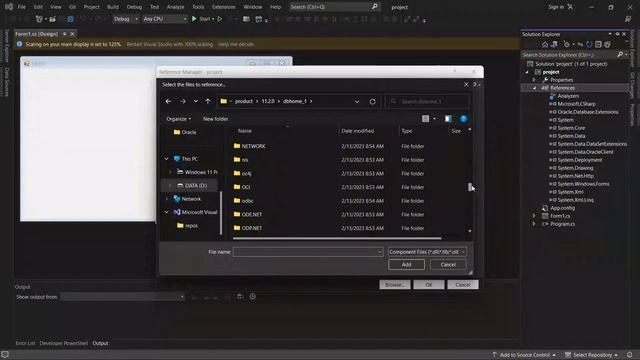This screenshot has width=640, height=360.
Task: Click the Visual Studio search magnifier
Action: 374,7
